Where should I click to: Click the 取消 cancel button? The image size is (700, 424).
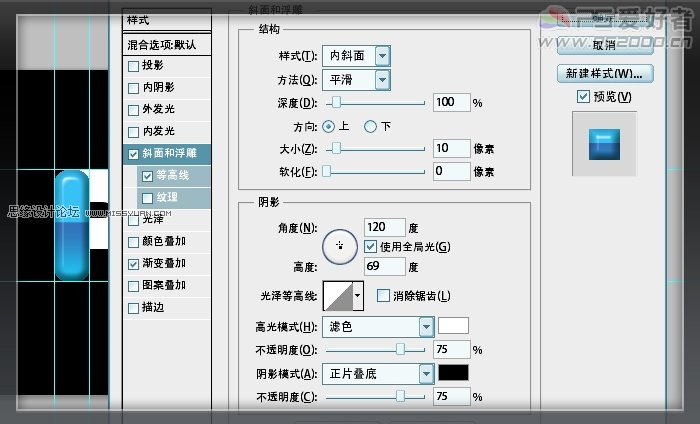click(605, 46)
